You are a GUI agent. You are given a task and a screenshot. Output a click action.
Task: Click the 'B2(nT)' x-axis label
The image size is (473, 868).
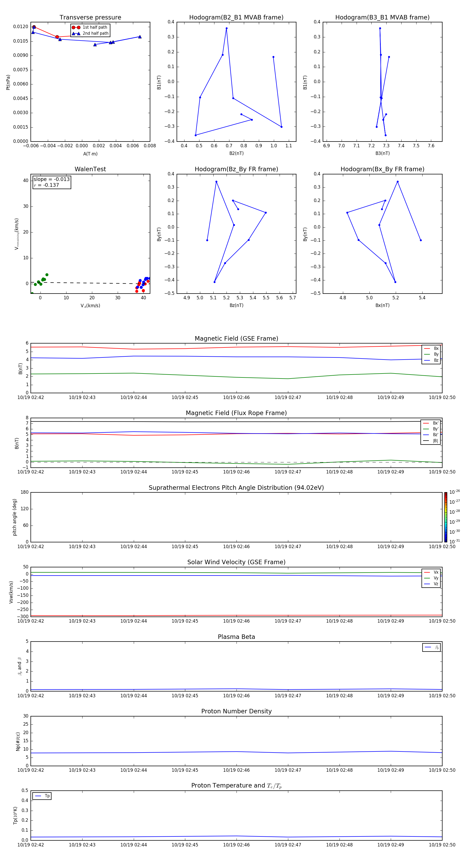point(236,153)
